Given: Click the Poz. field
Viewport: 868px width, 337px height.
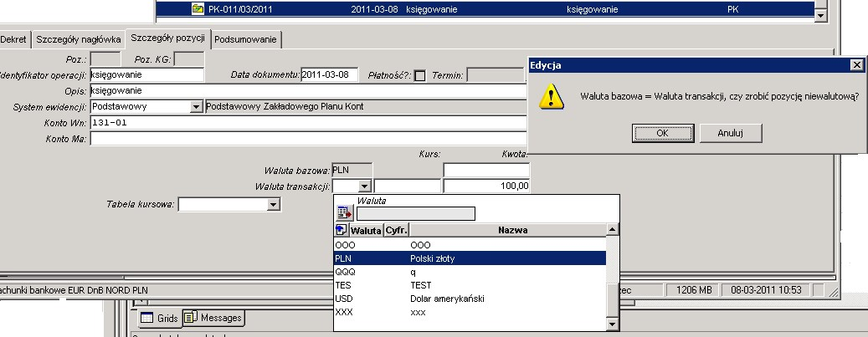Looking at the screenshot, I should pos(105,59).
